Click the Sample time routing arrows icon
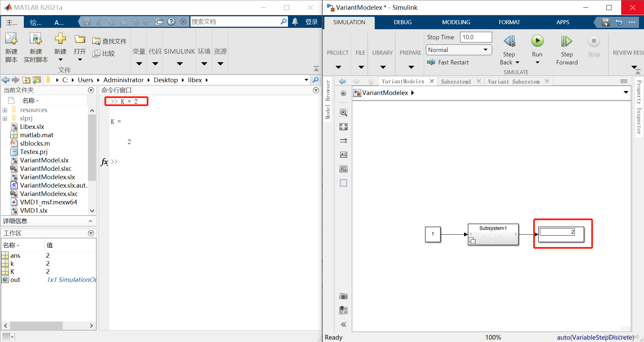 point(343,141)
